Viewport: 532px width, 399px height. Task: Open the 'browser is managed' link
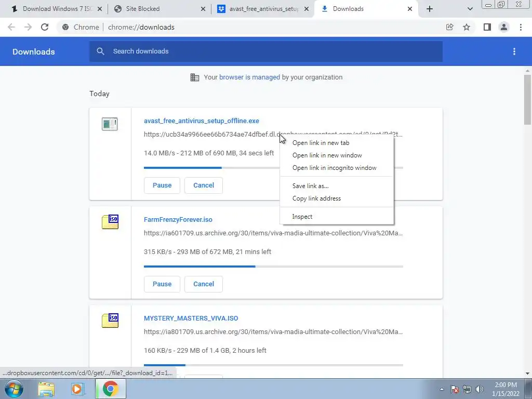click(250, 77)
